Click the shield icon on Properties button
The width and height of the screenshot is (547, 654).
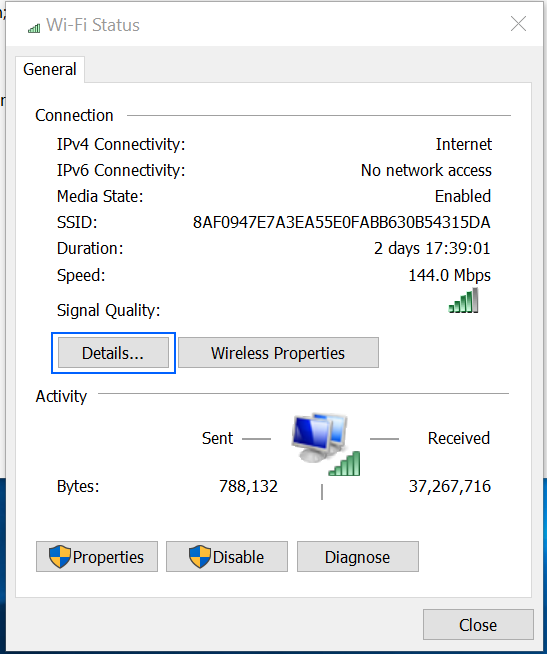click(x=60, y=557)
